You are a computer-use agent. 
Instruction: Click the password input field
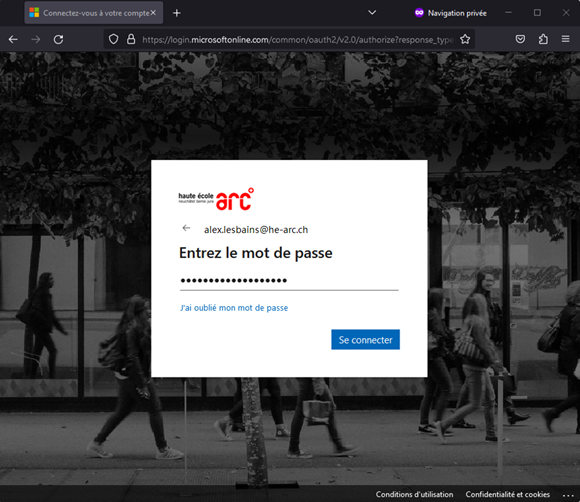point(289,280)
